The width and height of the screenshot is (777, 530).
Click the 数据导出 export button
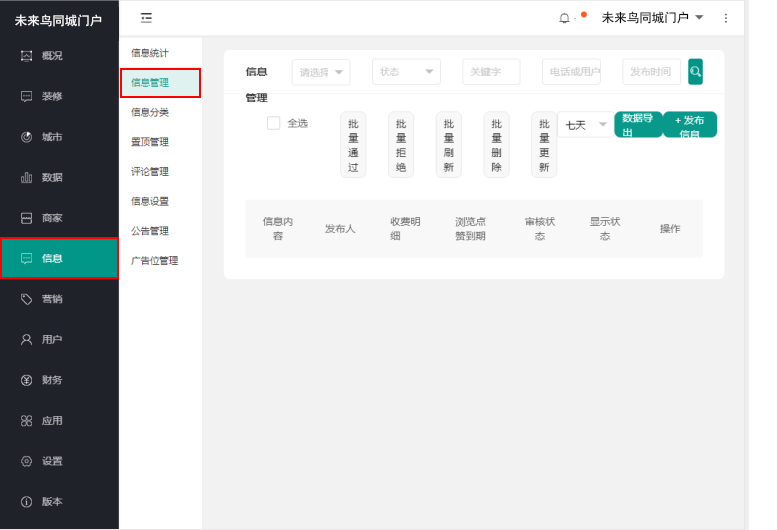coord(638,124)
